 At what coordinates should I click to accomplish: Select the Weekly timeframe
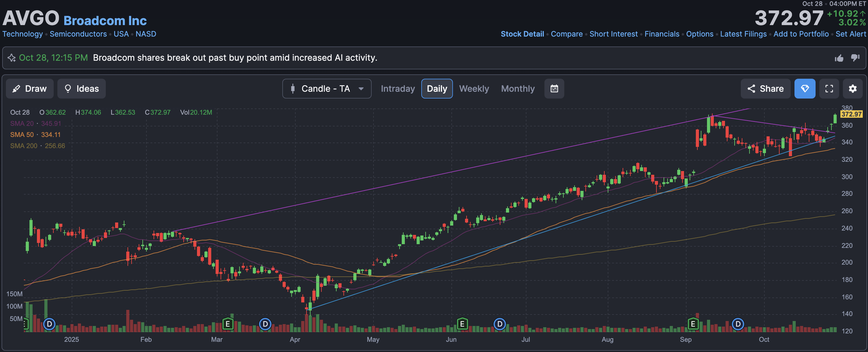474,89
